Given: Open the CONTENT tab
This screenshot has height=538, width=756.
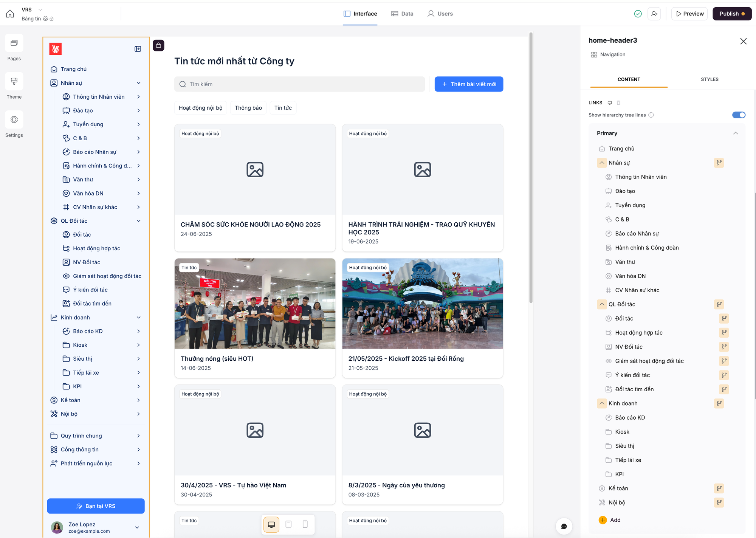Looking at the screenshot, I should tap(629, 79).
